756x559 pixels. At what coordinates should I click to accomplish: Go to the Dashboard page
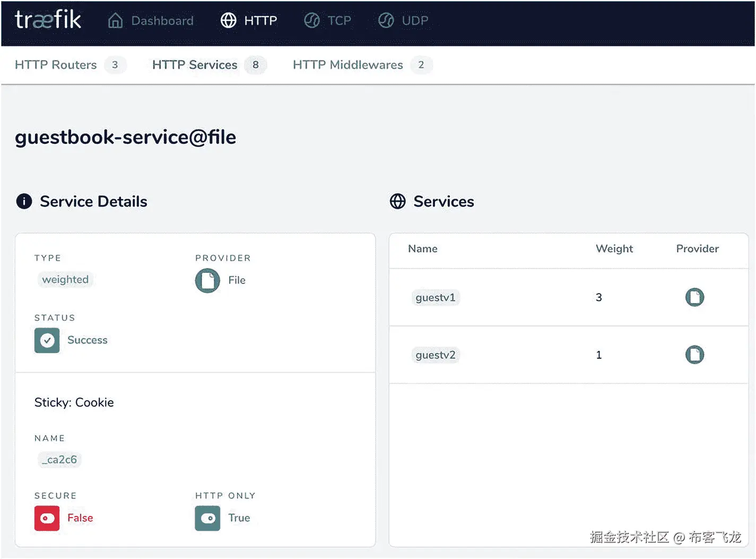click(162, 21)
